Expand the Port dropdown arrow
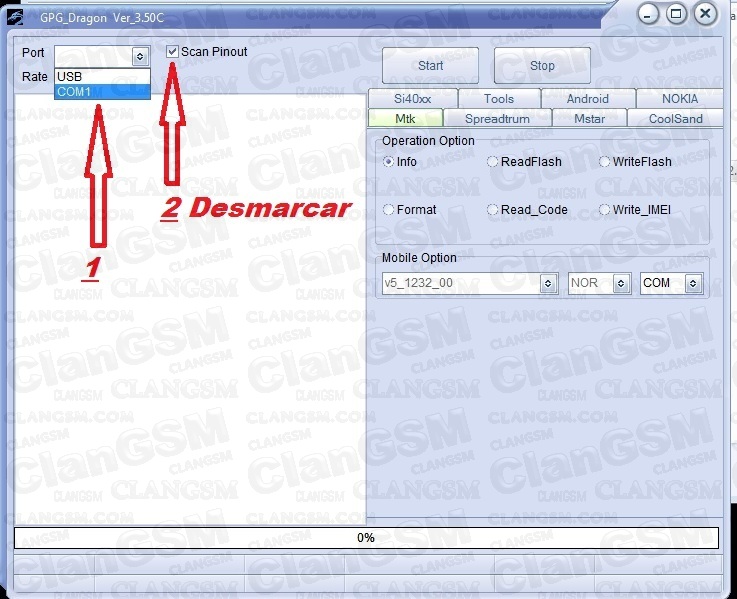This screenshot has width=737, height=599. (x=140, y=58)
